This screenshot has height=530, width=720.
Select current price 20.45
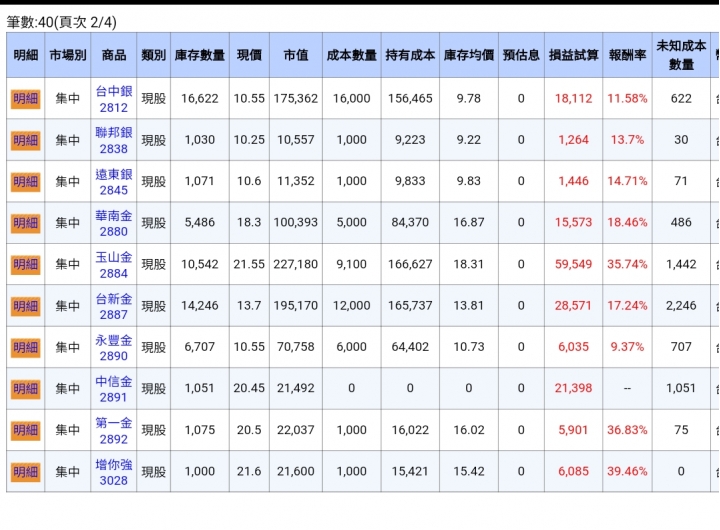[x=249, y=389]
